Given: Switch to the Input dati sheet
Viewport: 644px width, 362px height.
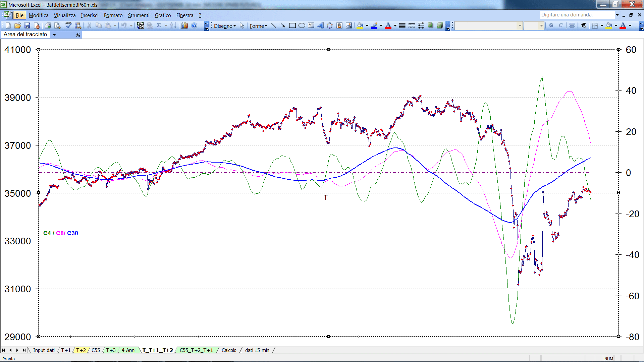Looking at the screenshot, I should point(44,350).
